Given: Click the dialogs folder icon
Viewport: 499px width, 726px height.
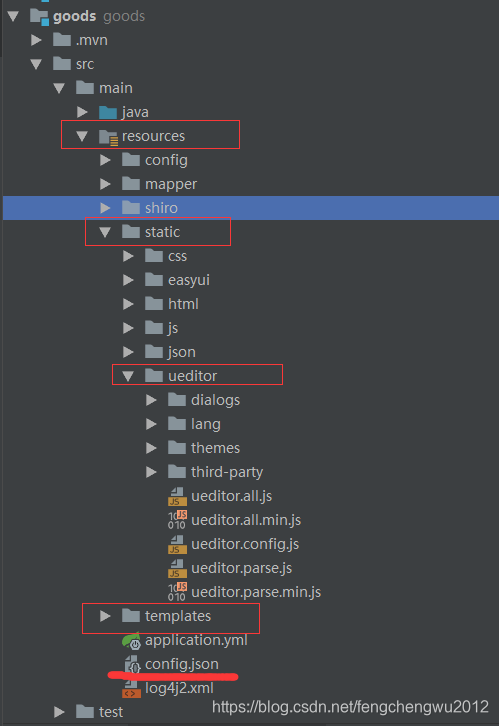Looking at the screenshot, I should (x=177, y=400).
